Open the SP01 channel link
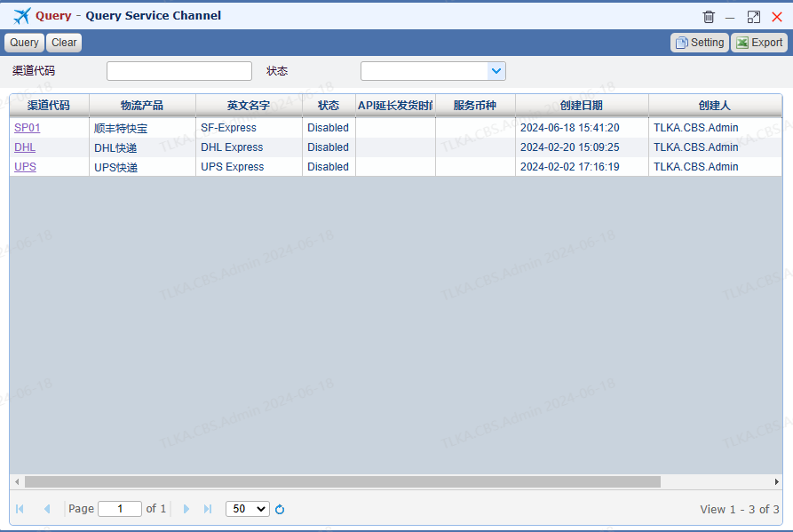 point(28,127)
